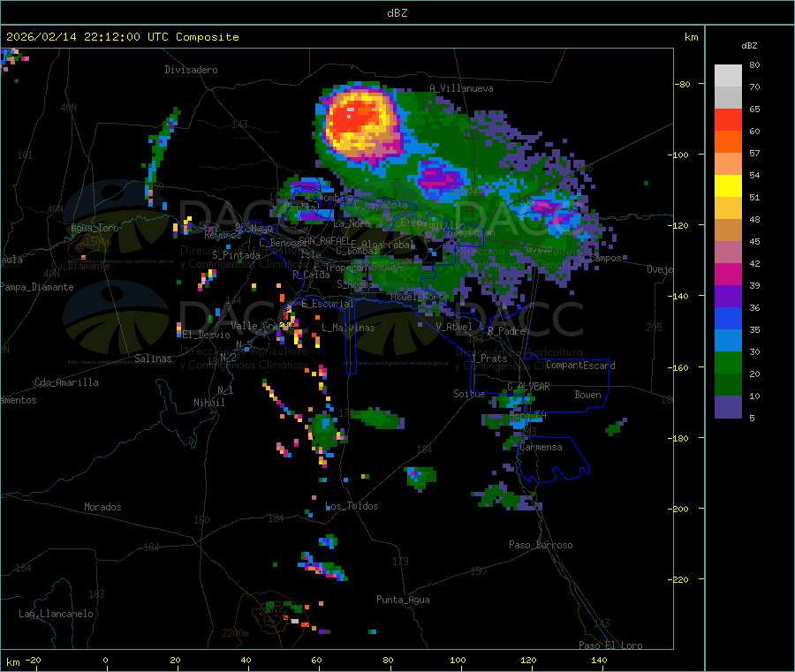Select the magenta 39-42 dBZ legend swatch

[728, 274]
